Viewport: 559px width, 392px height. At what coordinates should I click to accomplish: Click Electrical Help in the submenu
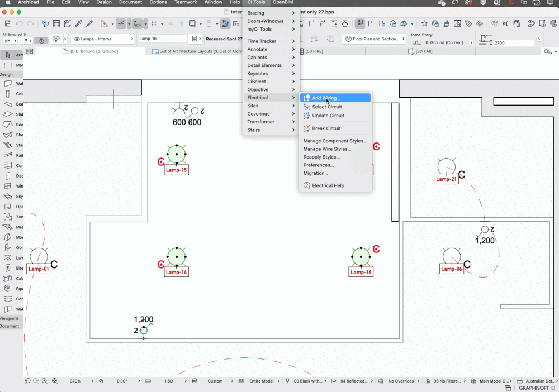tap(328, 185)
